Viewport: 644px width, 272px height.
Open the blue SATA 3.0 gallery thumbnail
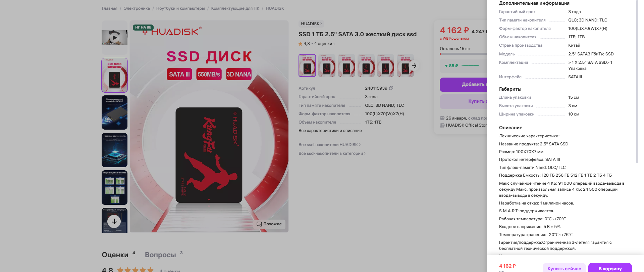(114, 112)
